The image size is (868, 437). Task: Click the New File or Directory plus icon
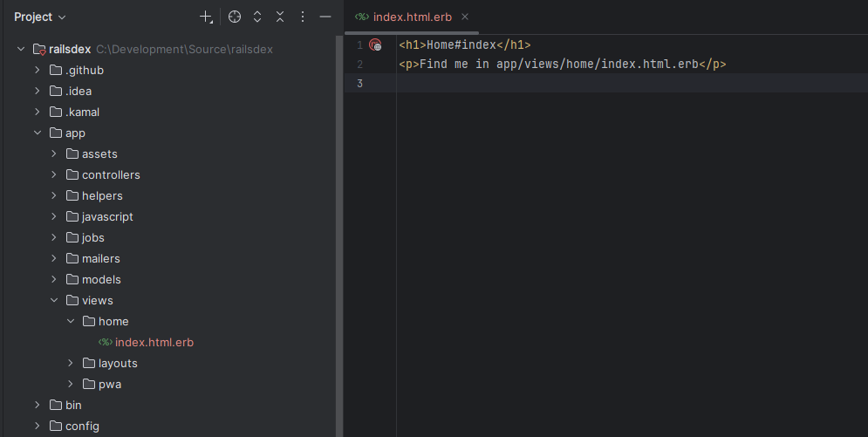click(206, 17)
